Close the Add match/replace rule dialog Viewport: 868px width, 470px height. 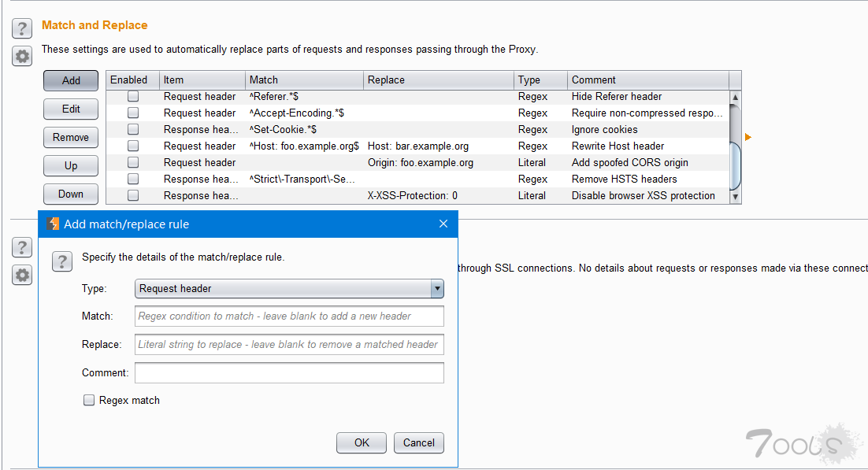[443, 224]
